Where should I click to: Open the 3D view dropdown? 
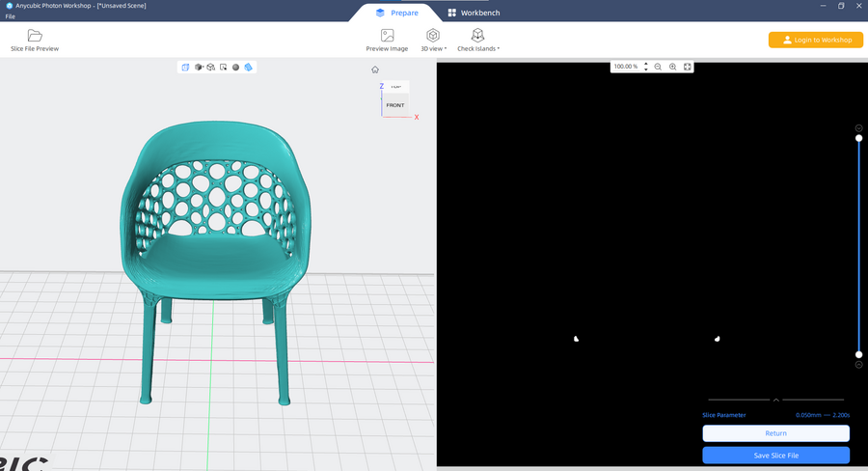click(x=433, y=40)
